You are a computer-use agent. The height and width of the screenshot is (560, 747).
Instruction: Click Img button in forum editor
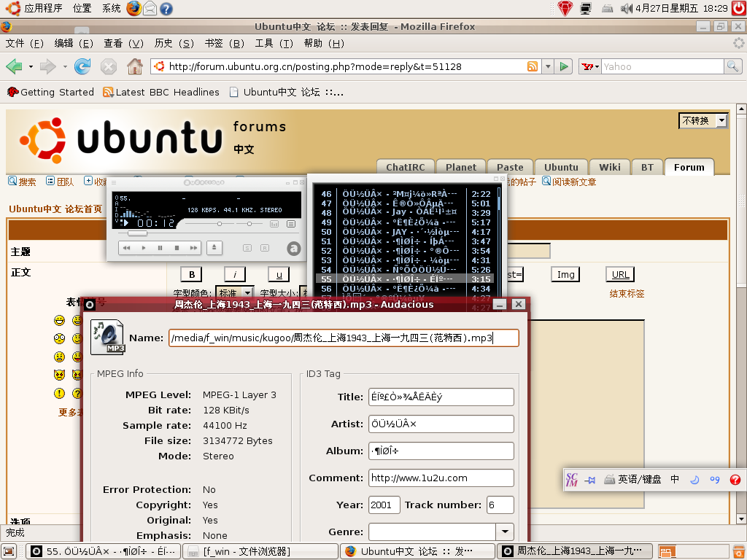coord(565,274)
